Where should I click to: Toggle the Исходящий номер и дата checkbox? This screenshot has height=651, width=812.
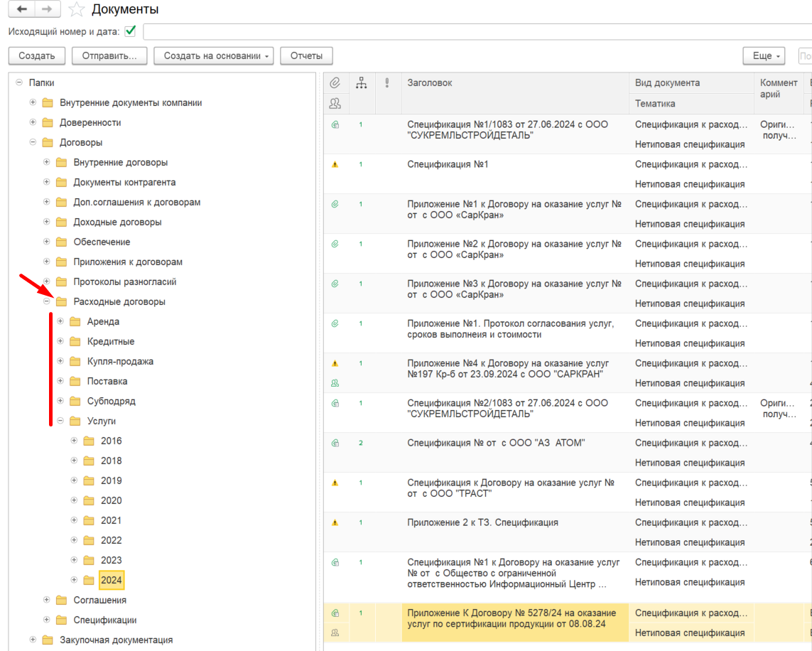[131, 31]
